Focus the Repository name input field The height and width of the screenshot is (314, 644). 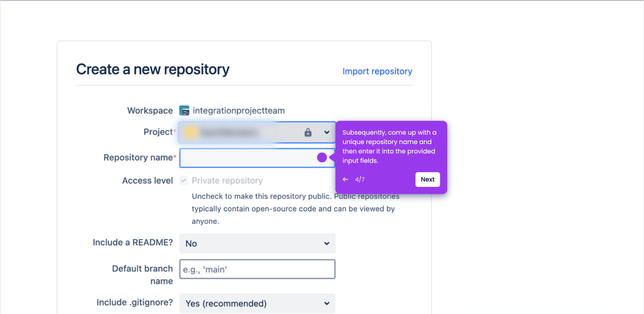point(257,158)
